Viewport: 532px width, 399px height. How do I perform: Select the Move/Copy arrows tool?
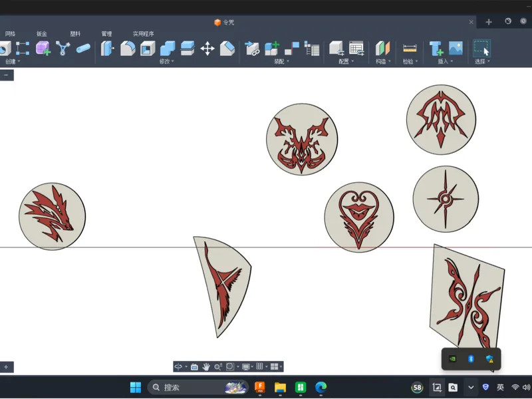point(207,49)
